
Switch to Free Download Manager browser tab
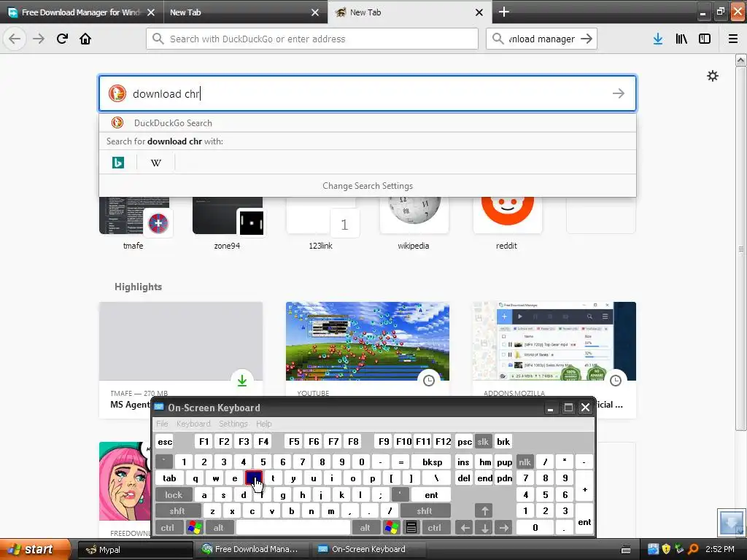81,12
